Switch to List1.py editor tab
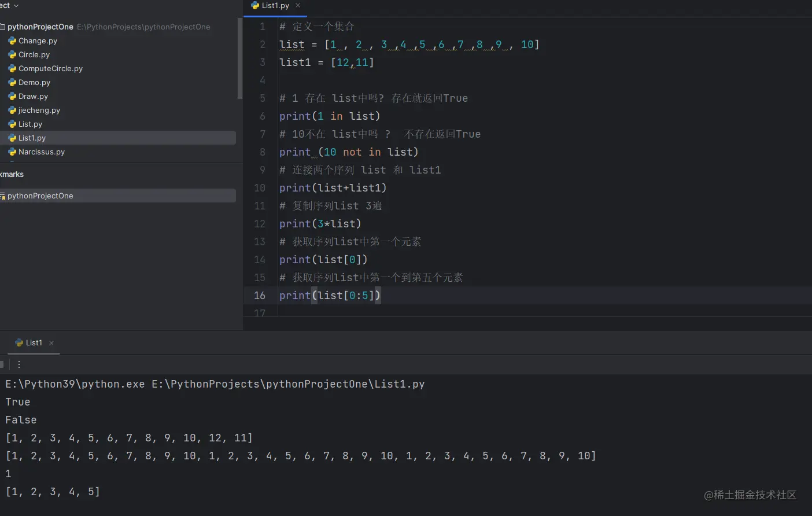 tap(275, 6)
